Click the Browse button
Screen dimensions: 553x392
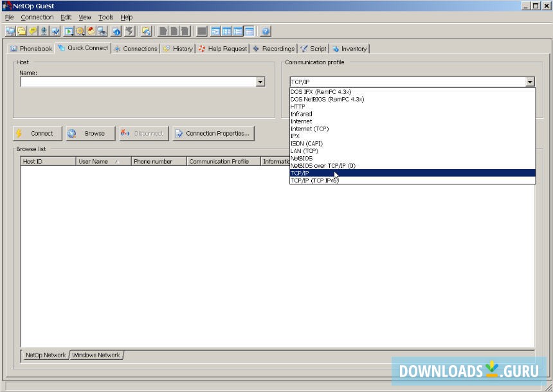[91, 133]
